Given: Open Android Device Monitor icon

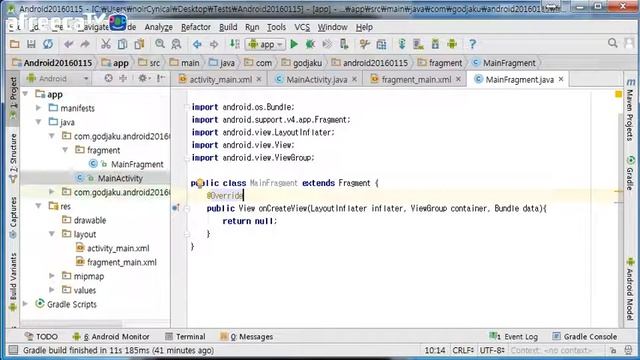Looking at the screenshot, I should pos(452,44).
